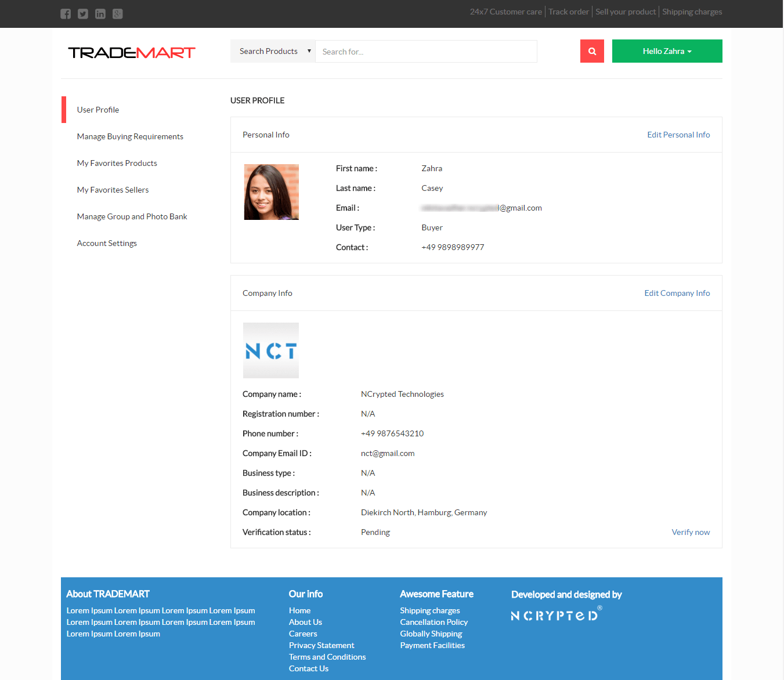Open the footer Payment Facilities link

coord(432,645)
